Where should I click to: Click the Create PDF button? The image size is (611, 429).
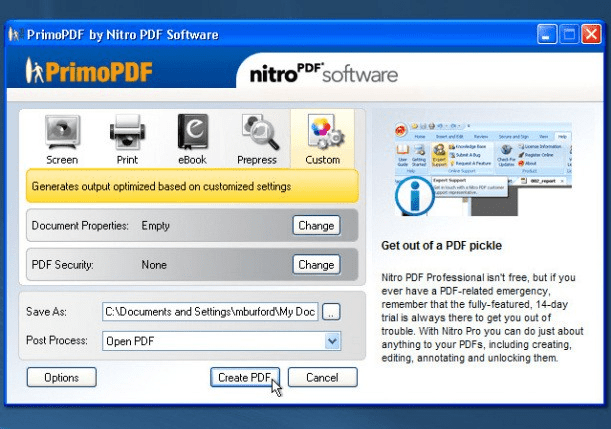coord(245,377)
